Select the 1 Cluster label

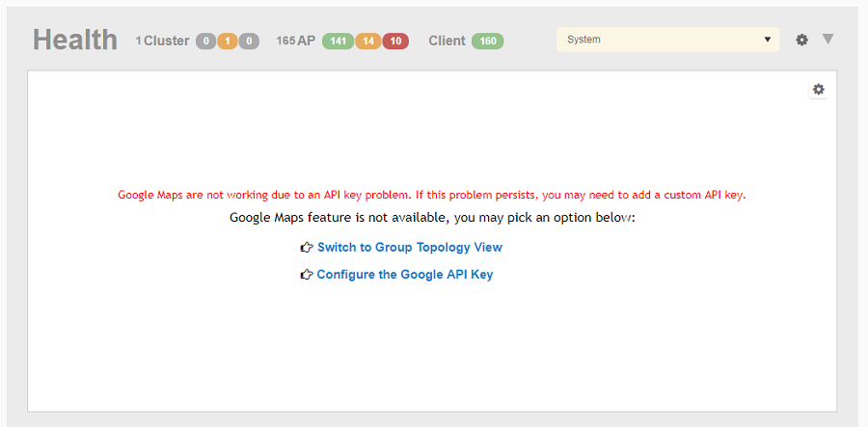[162, 41]
